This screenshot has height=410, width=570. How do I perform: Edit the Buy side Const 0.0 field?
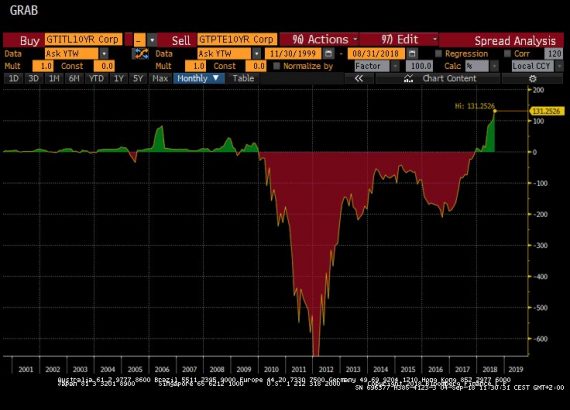104,66
